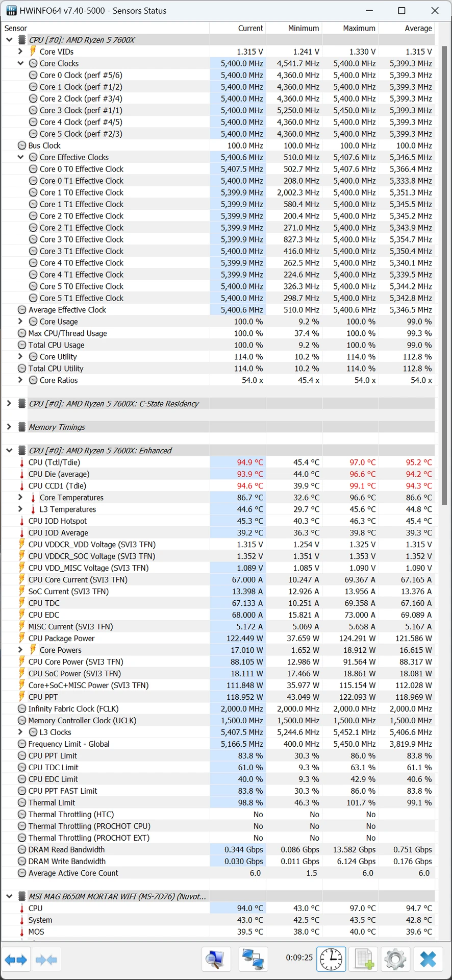Click the 97.0 °C maximum Tctl/Tdie value
452x980 pixels.
coord(362,462)
